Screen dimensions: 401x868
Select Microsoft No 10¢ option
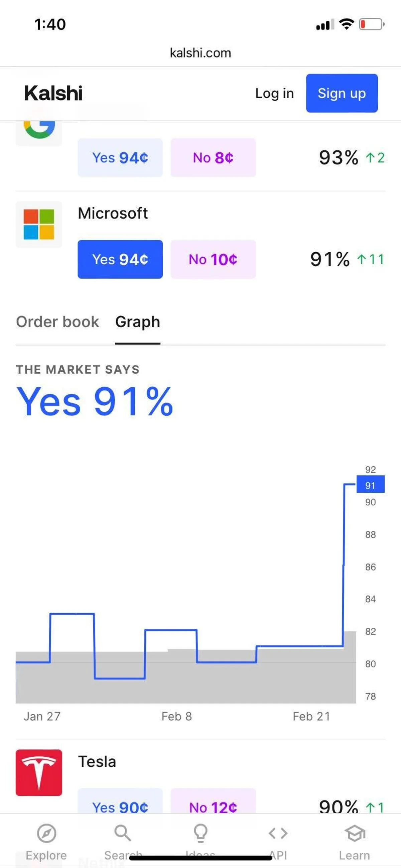pos(213,259)
